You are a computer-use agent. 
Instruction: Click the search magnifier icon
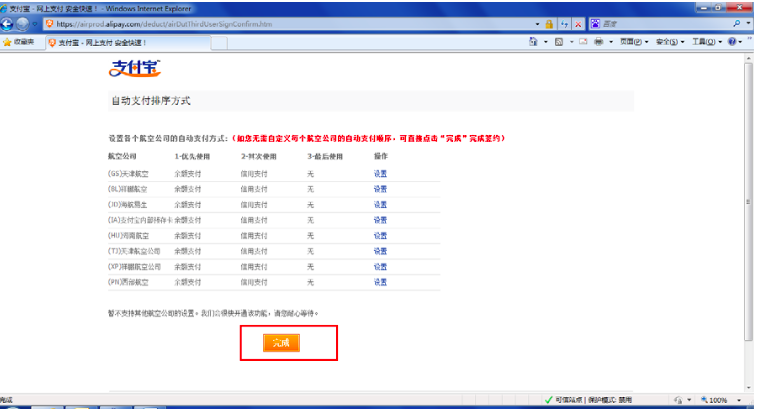point(737,23)
